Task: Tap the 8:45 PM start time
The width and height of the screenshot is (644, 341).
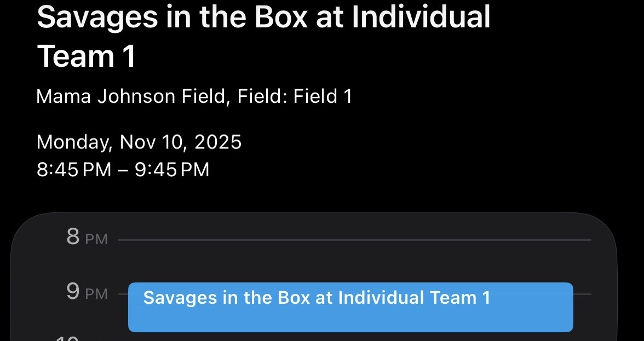Action: [73, 170]
